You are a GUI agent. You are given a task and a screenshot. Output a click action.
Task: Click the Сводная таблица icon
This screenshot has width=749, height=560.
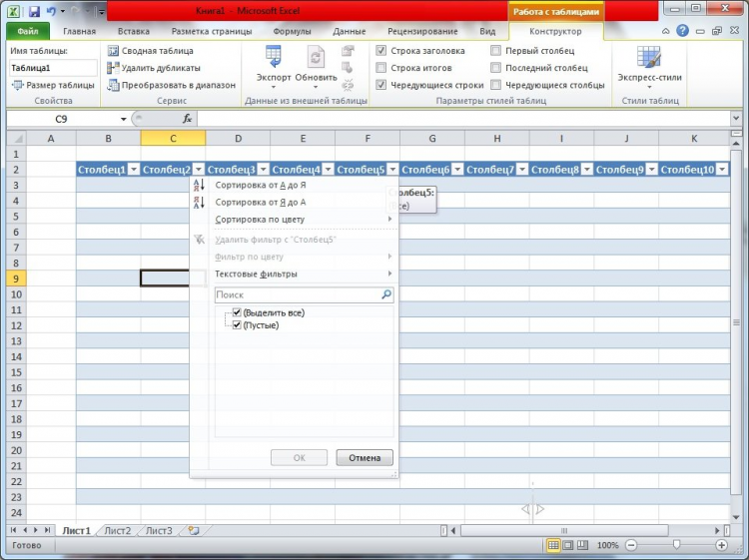pos(113,51)
